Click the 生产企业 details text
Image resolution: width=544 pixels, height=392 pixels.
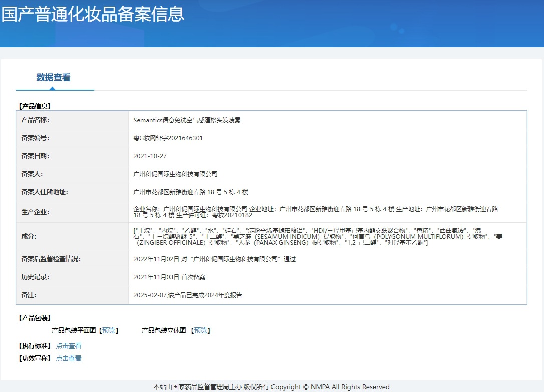pyautogui.click(x=316, y=212)
